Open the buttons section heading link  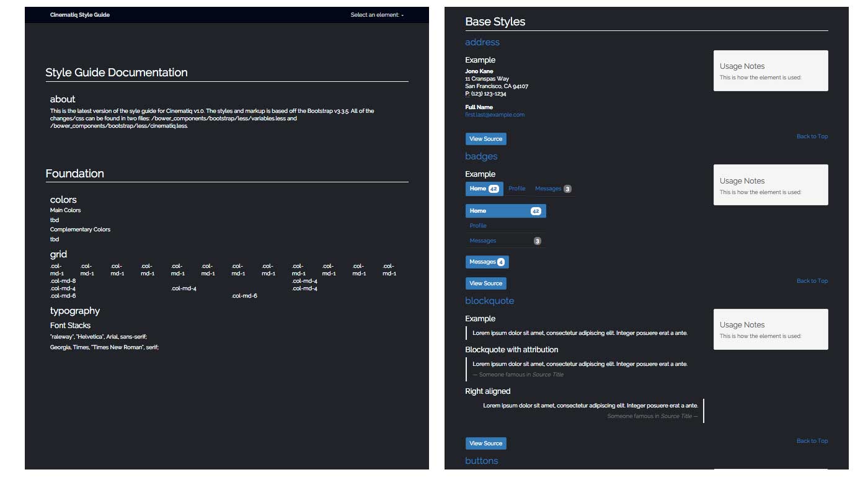point(481,461)
